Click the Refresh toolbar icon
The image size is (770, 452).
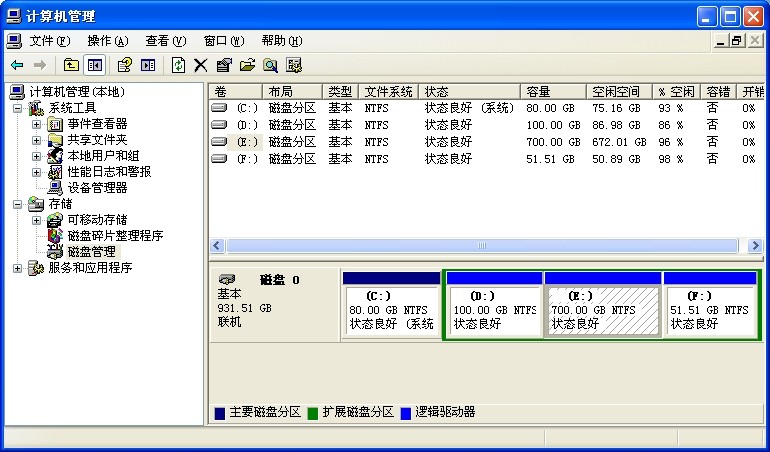pyautogui.click(x=178, y=65)
